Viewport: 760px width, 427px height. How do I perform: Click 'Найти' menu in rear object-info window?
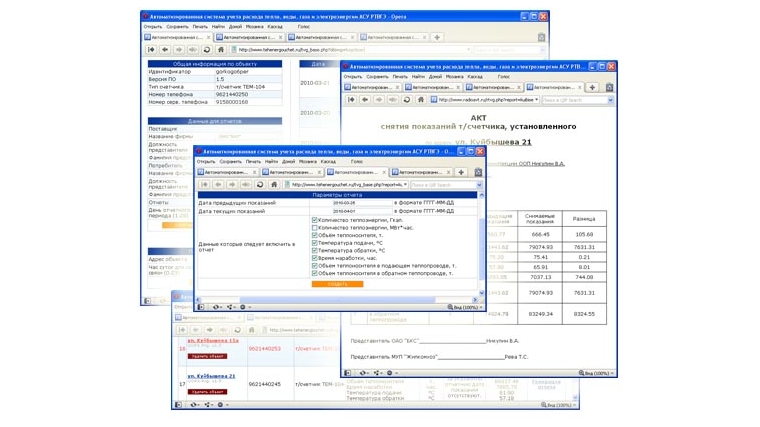[218, 27]
